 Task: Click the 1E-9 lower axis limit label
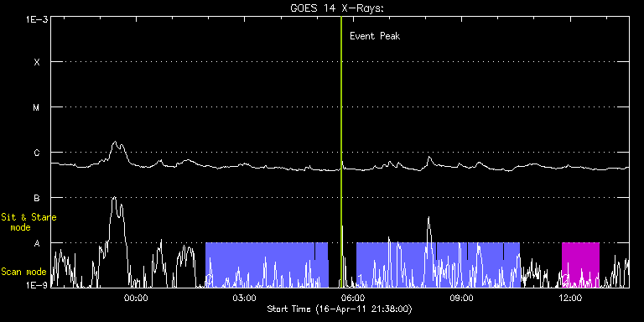[x=37, y=284]
